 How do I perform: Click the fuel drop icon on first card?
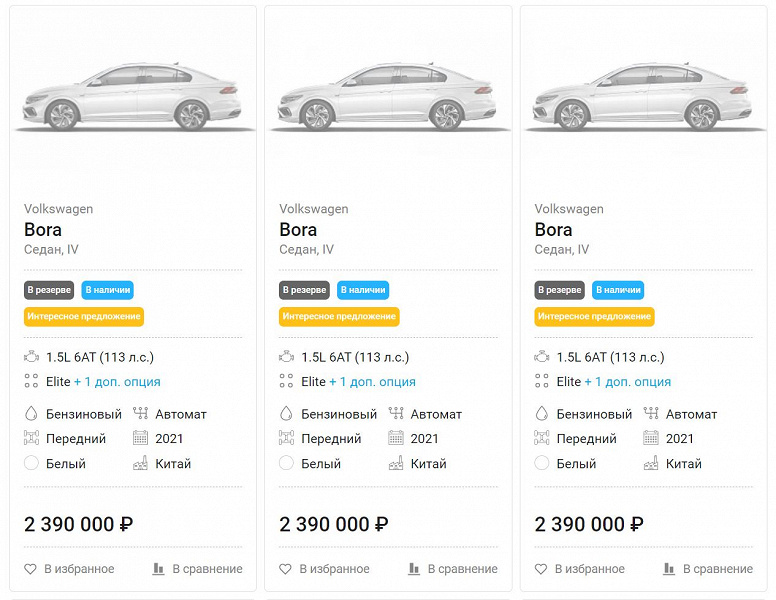point(31,413)
